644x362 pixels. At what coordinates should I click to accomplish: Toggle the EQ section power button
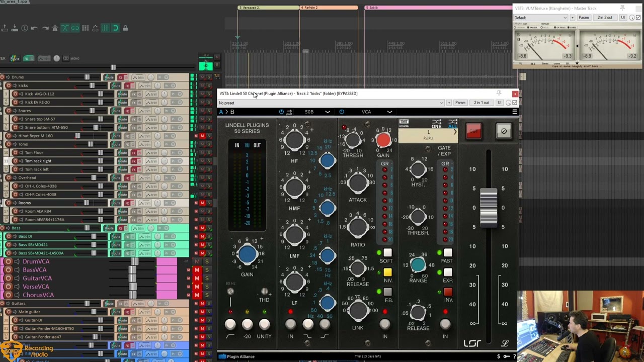click(281, 112)
